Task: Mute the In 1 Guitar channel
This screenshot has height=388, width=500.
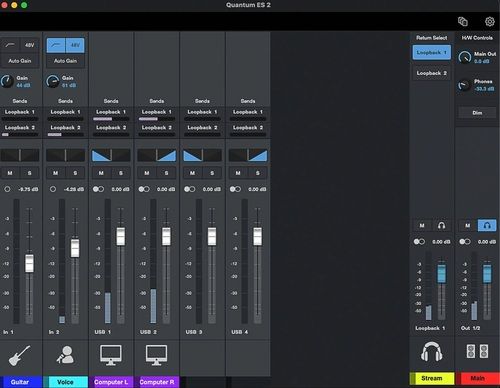Action: pyautogui.click(x=10, y=173)
